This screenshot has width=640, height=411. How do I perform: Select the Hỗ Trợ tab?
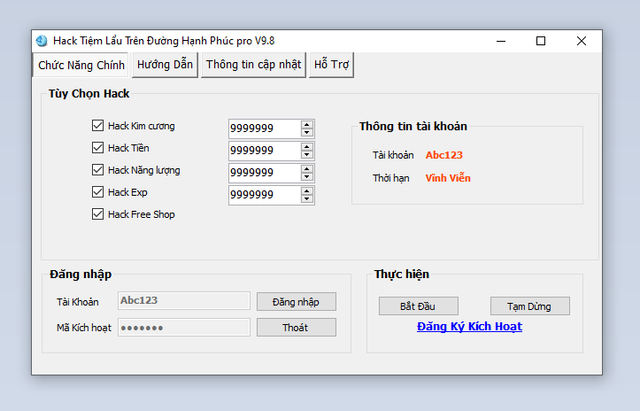pos(331,65)
